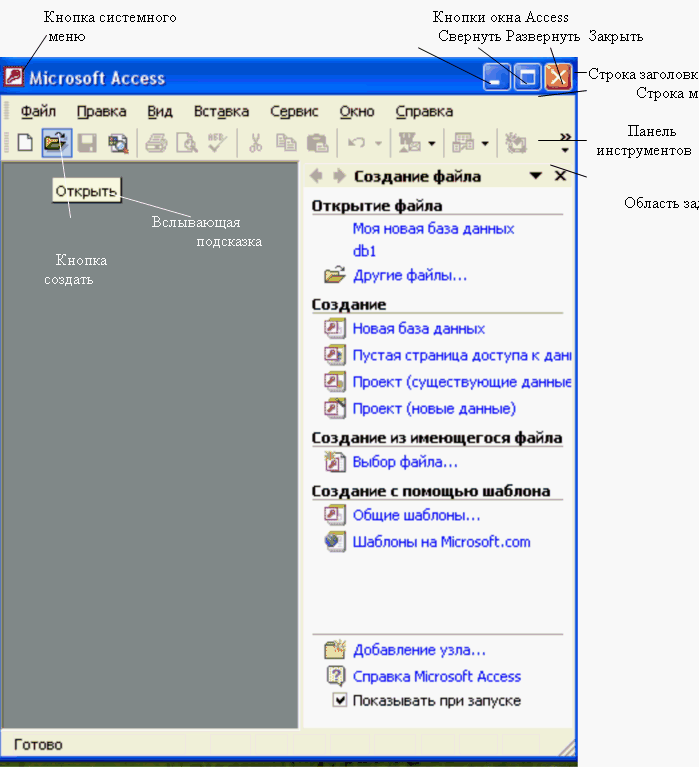Viewport: 699px width, 767px height.
Task: Click the Open folder toolbar icon
Action: [x=57, y=143]
